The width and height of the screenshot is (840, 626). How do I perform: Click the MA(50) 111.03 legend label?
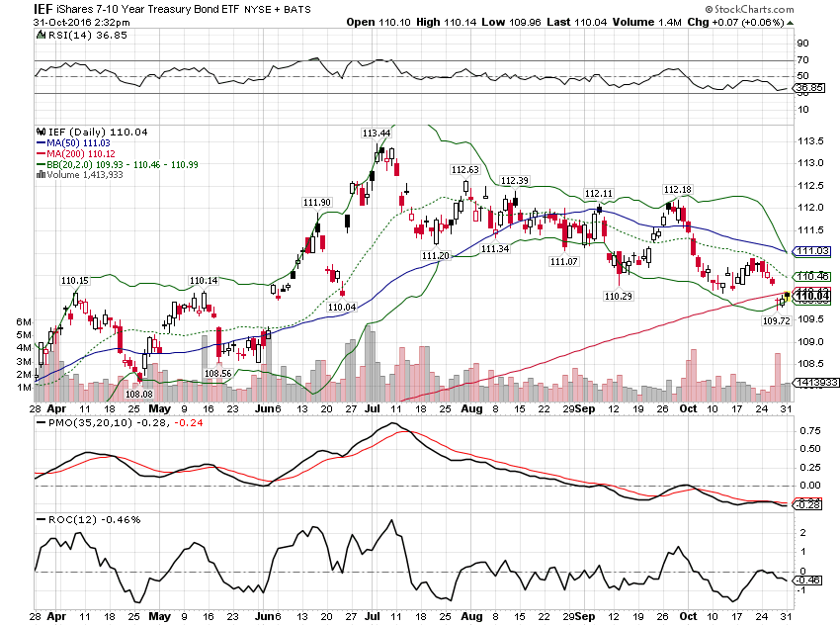coord(78,143)
